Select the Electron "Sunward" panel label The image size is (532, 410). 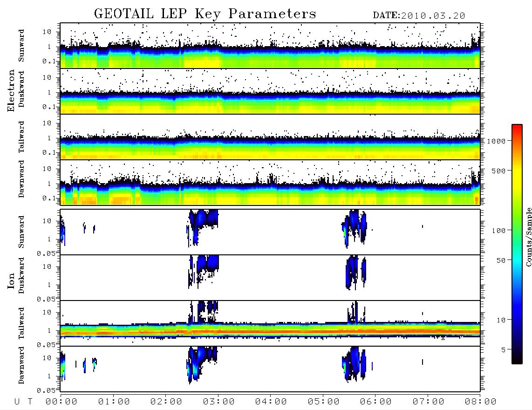click(21, 46)
